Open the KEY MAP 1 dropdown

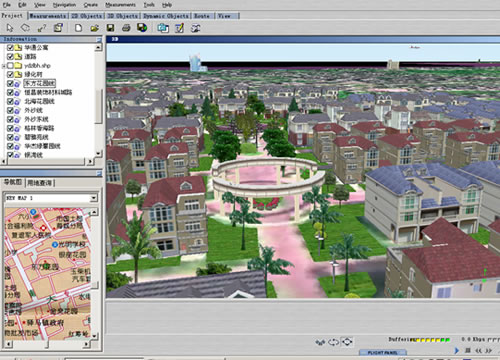tap(94, 198)
